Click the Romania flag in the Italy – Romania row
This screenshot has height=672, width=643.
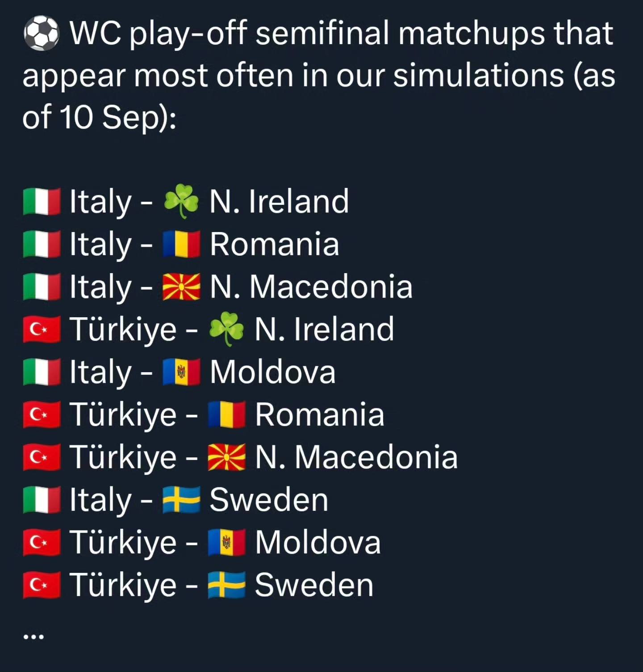click(181, 245)
